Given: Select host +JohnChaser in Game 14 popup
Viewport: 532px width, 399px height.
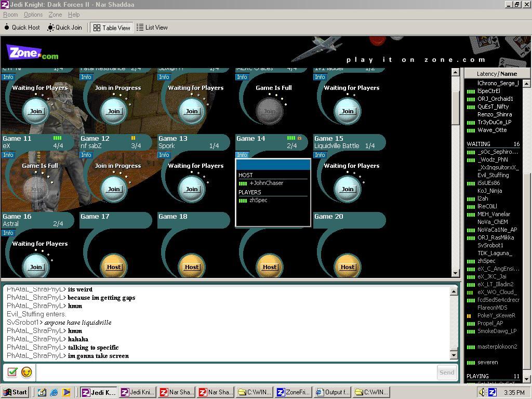Looking at the screenshot, I should click(267, 183).
